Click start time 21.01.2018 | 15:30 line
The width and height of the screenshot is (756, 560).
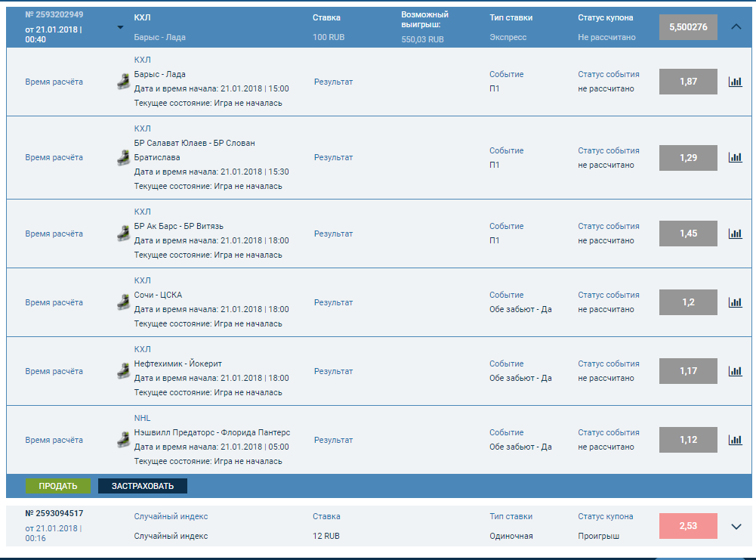[x=211, y=172]
